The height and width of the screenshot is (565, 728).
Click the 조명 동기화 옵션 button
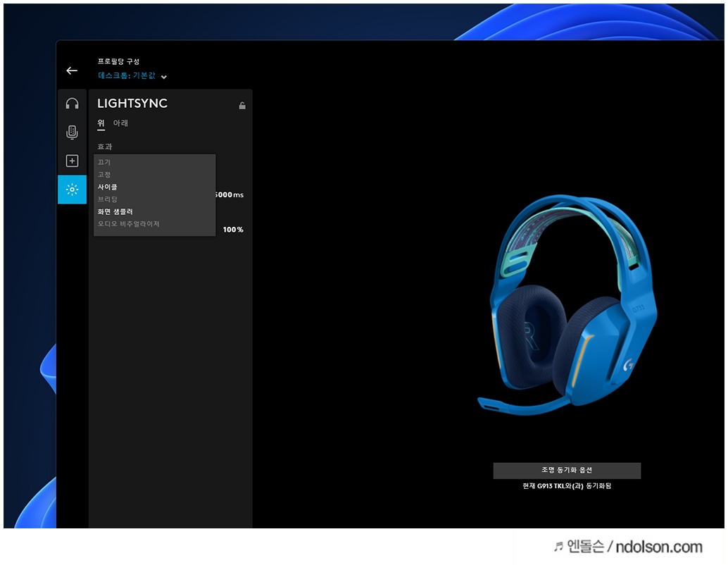click(x=567, y=470)
